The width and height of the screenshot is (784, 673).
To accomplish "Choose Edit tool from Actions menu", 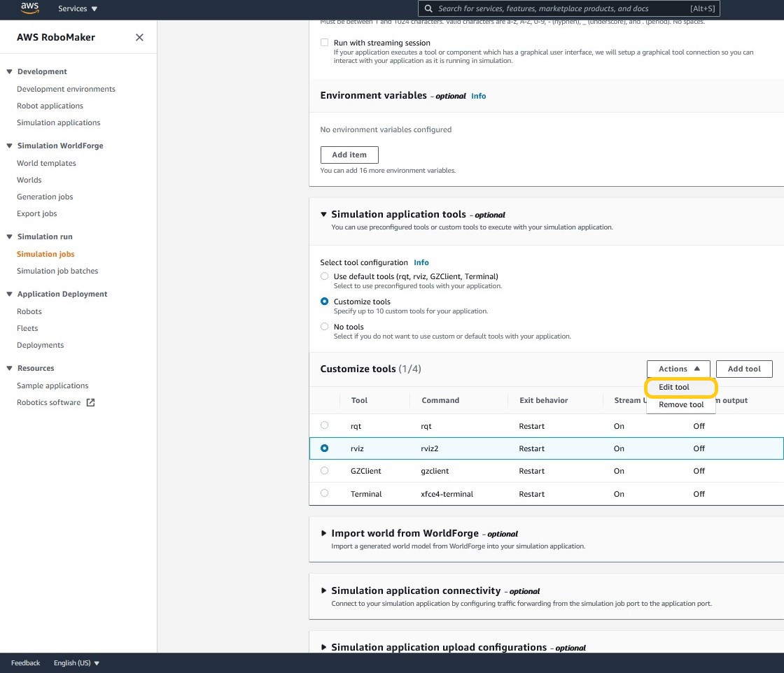I will [x=673, y=387].
